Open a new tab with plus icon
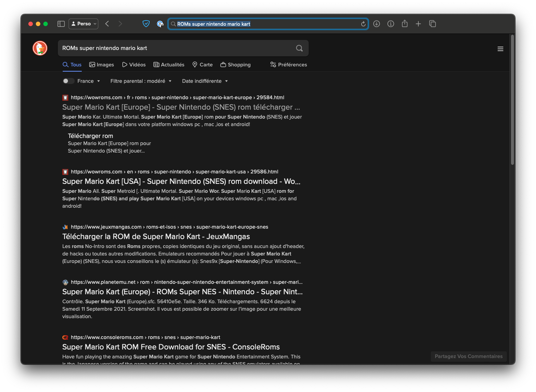This screenshot has height=392, width=536. tap(418, 24)
